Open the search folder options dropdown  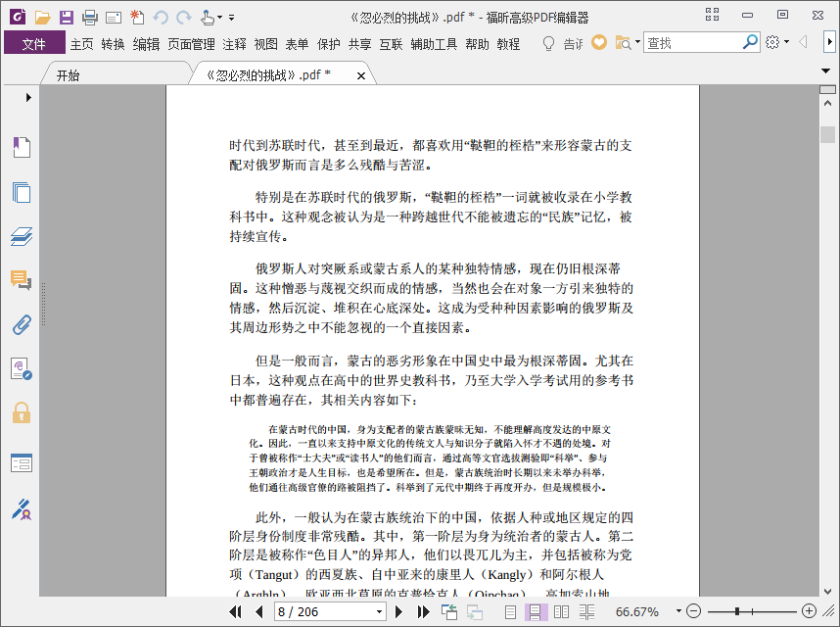click(x=637, y=42)
